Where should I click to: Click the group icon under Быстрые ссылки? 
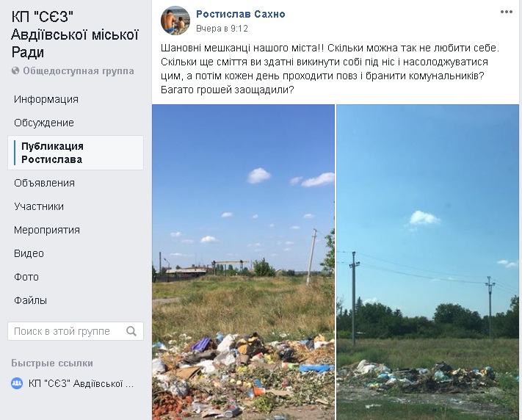[x=17, y=383]
